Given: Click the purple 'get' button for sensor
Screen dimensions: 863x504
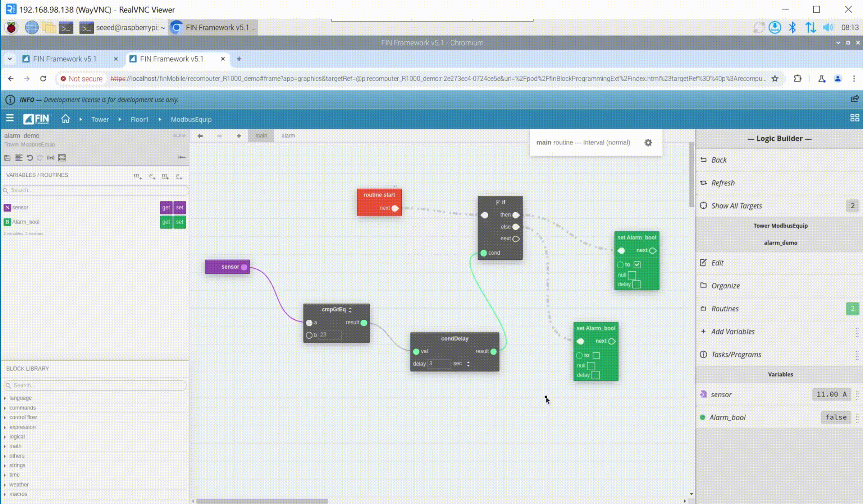Looking at the screenshot, I should coord(166,207).
